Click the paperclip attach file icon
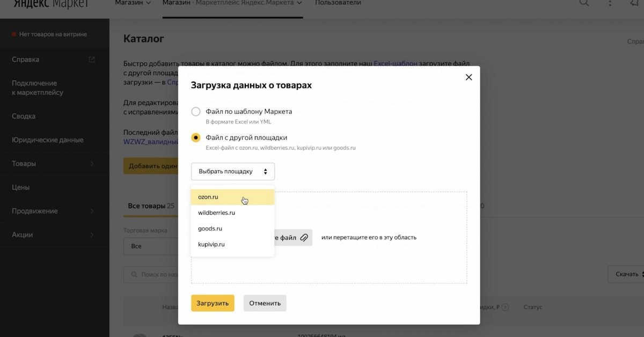Image resolution: width=644 pixels, height=337 pixels. (x=304, y=237)
